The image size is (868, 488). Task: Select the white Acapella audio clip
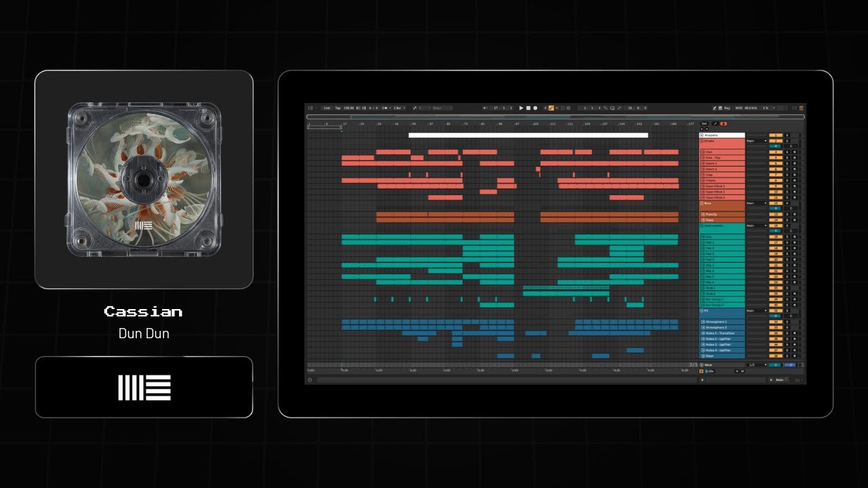(x=528, y=135)
